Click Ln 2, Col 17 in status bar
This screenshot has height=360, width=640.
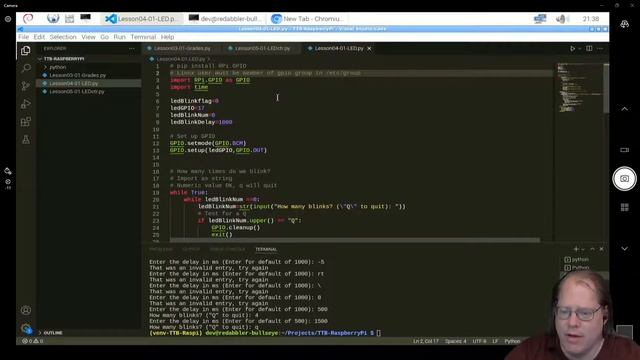click(425, 341)
